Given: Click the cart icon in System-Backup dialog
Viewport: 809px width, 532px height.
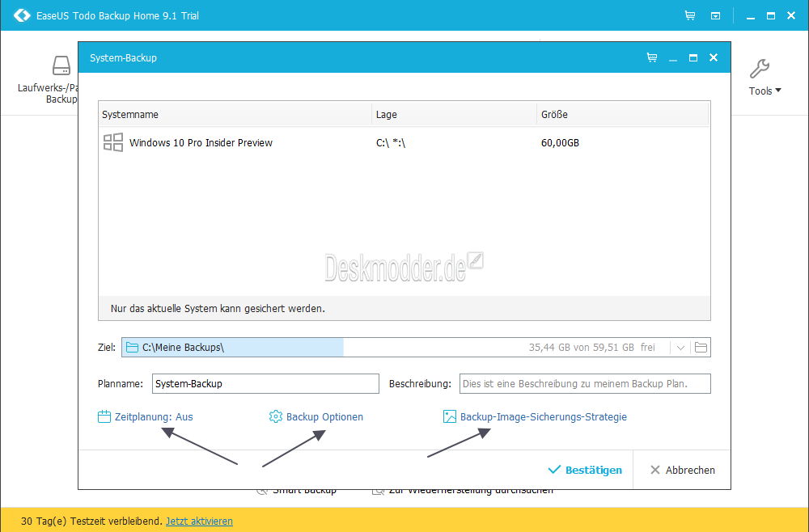Looking at the screenshot, I should pyautogui.click(x=652, y=57).
